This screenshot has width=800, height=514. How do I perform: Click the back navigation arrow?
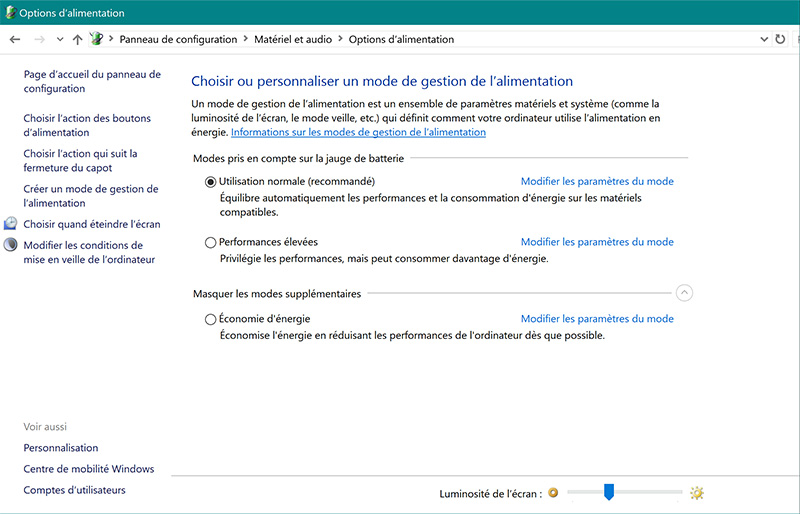tap(14, 39)
